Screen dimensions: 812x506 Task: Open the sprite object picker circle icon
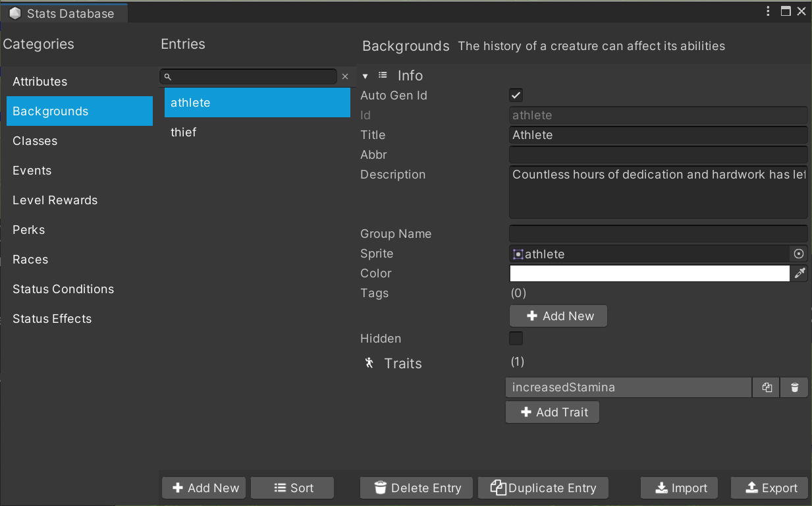[799, 254]
